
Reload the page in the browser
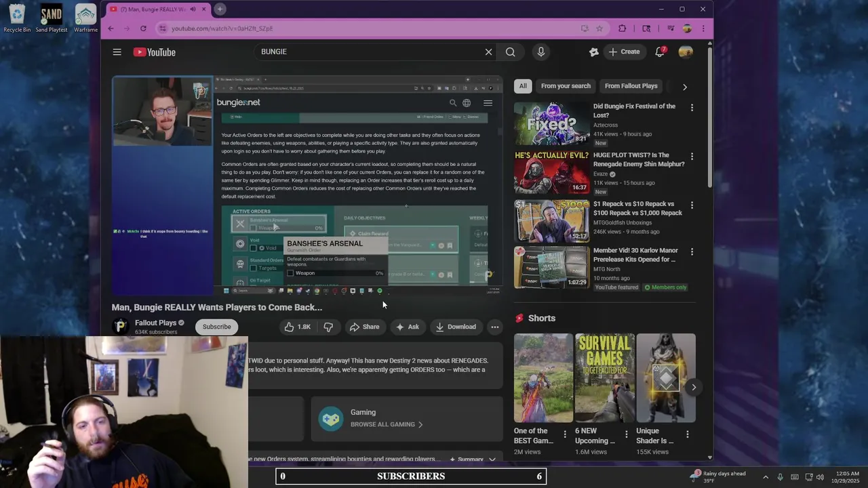coord(143,28)
